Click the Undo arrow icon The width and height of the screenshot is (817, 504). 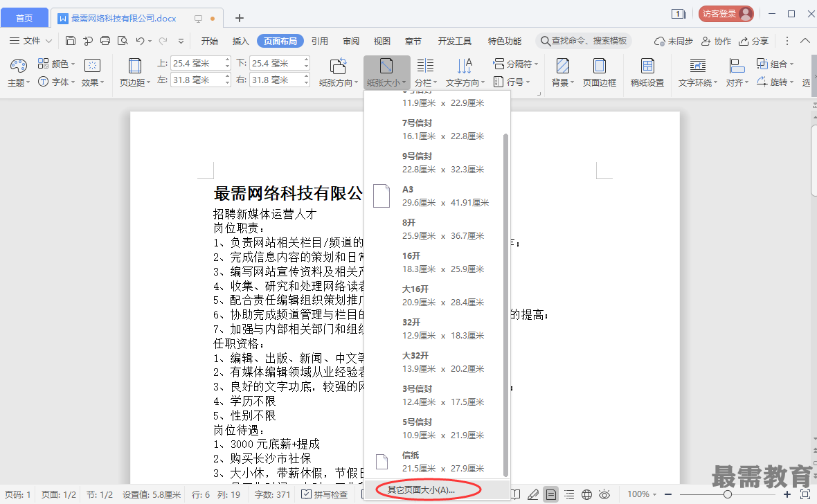coord(140,41)
